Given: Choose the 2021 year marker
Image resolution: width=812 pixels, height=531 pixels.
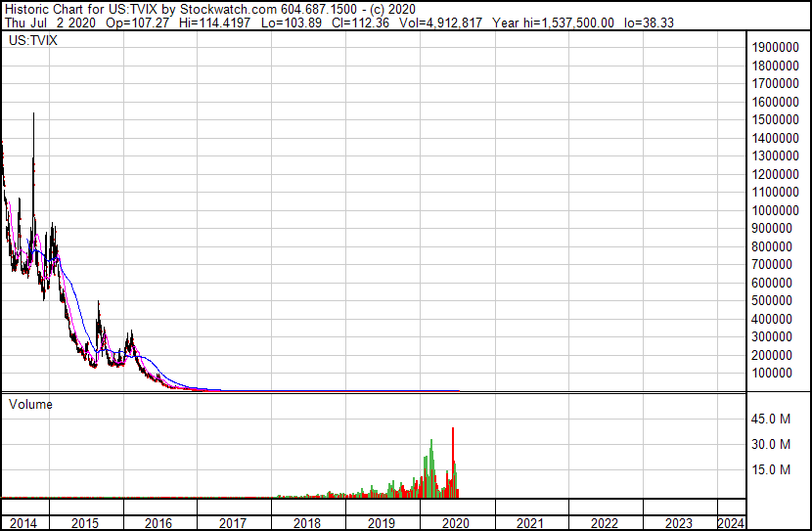Looking at the screenshot, I should coord(530,523).
